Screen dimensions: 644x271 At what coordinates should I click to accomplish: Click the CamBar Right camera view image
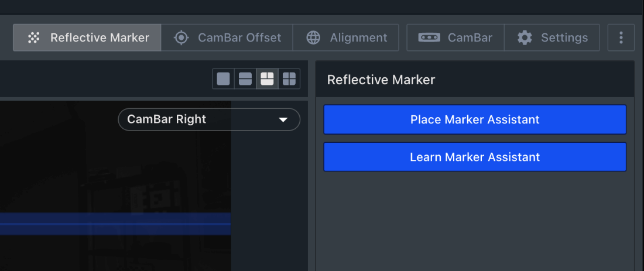(115, 186)
